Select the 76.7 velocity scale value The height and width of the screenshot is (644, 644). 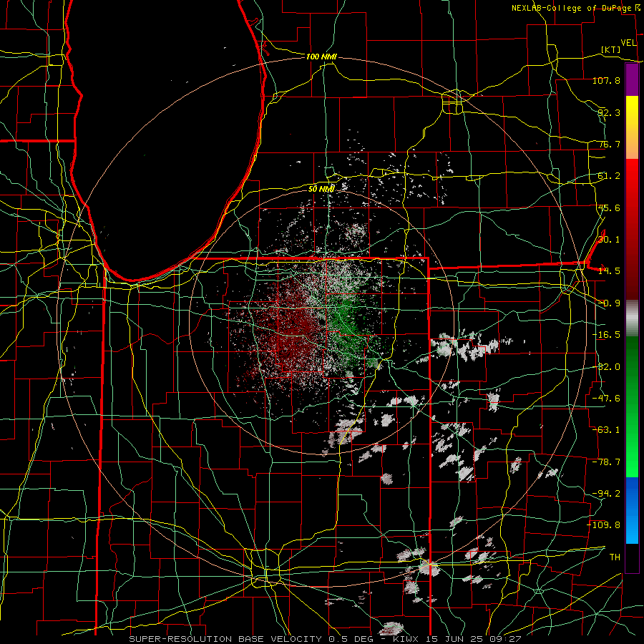(x=609, y=144)
